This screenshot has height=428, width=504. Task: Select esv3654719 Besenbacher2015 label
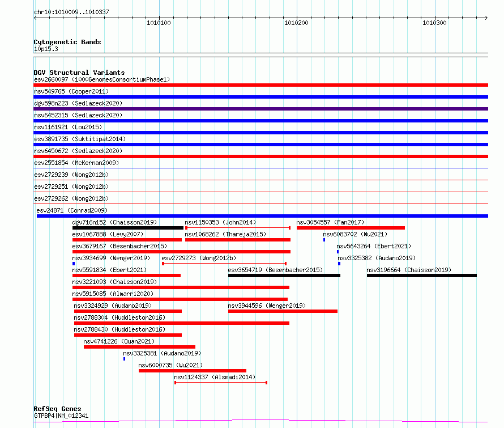point(275,270)
